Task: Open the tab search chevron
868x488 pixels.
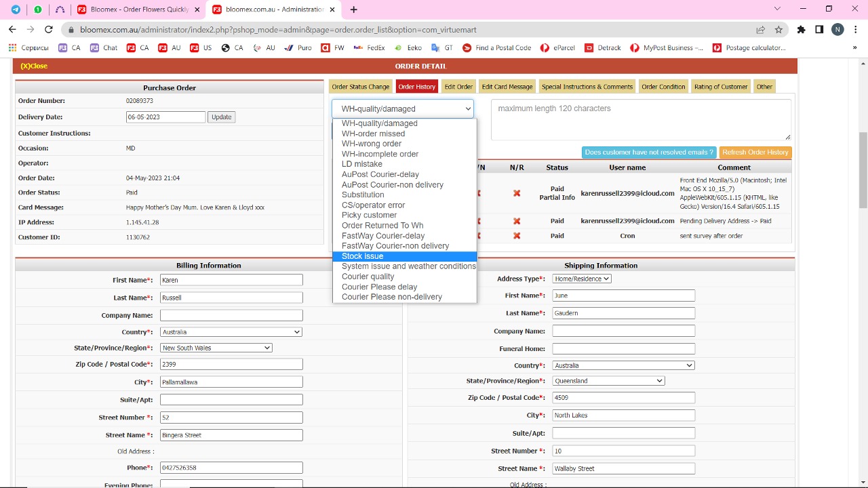Action: 777,9
